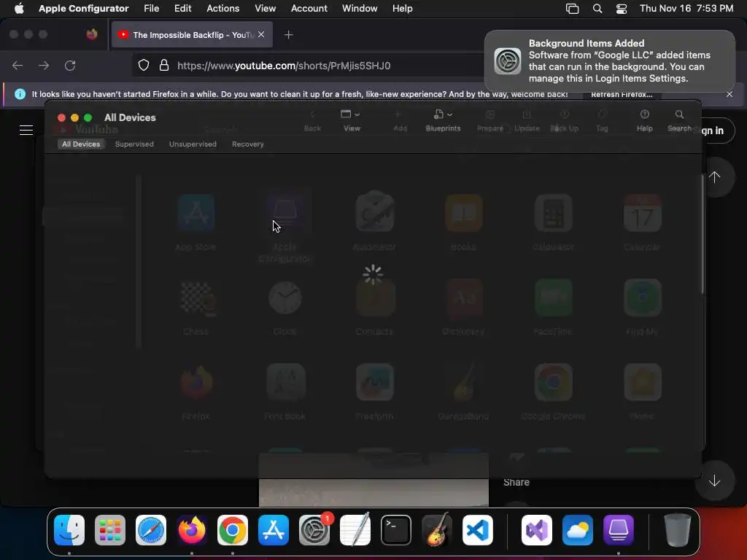Click the Background Items Added notification
This screenshot has height=560, width=747.
[610, 61]
